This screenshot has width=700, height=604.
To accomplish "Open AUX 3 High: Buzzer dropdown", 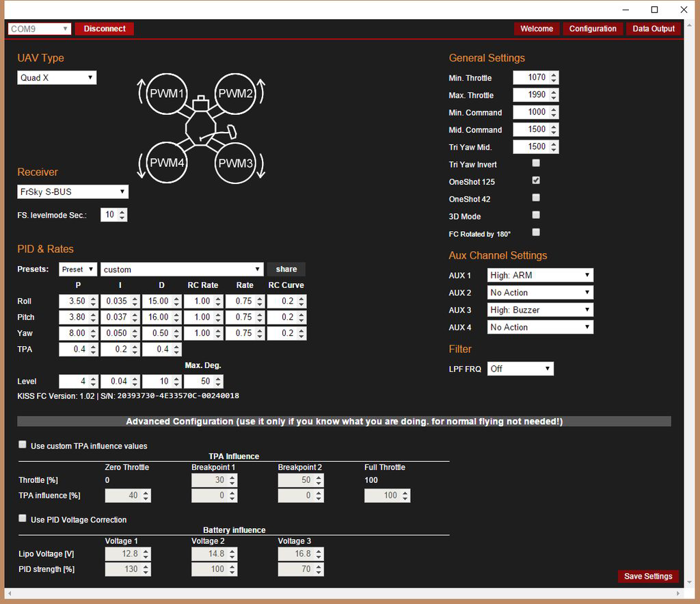I will (x=540, y=310).
